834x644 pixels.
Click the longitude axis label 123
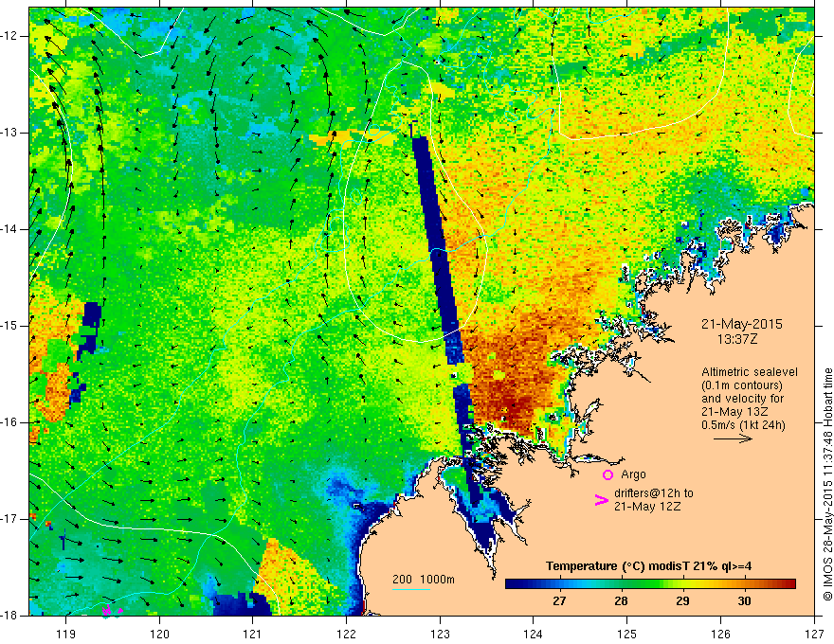[x=440, y=634]
